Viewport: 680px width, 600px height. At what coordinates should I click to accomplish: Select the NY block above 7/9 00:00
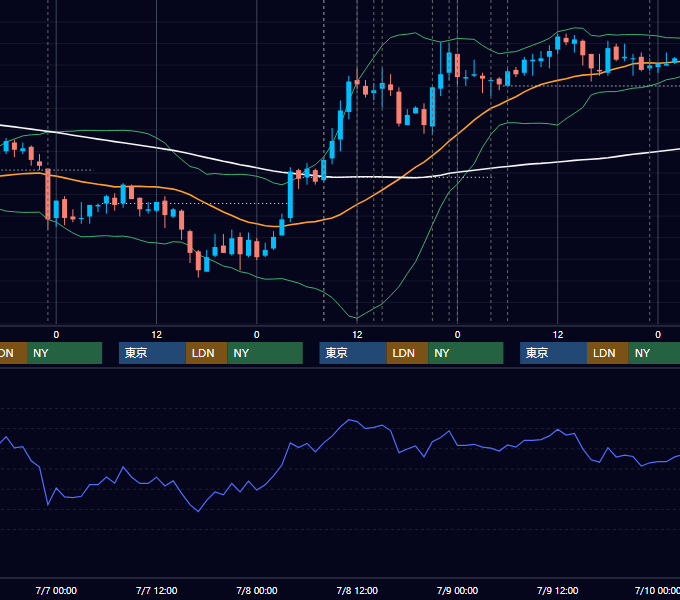(466, 353)
